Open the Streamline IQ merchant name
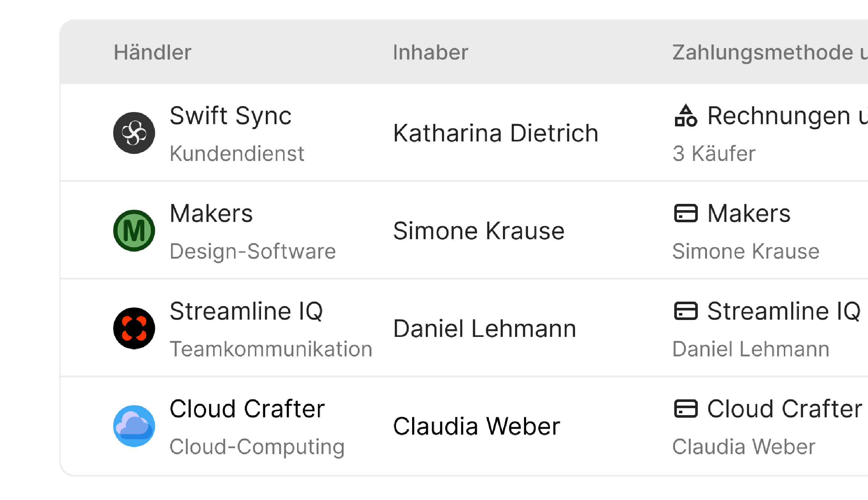 (246, 311)
